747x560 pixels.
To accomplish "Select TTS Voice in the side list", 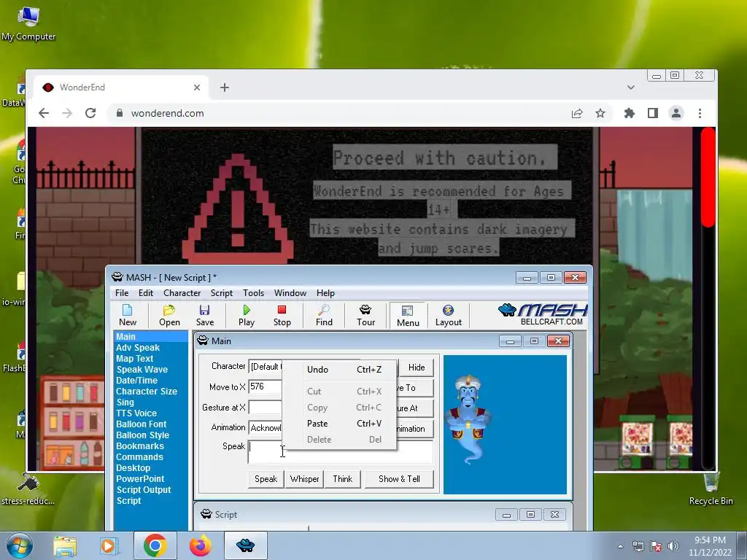I will [x=136, y=413].
